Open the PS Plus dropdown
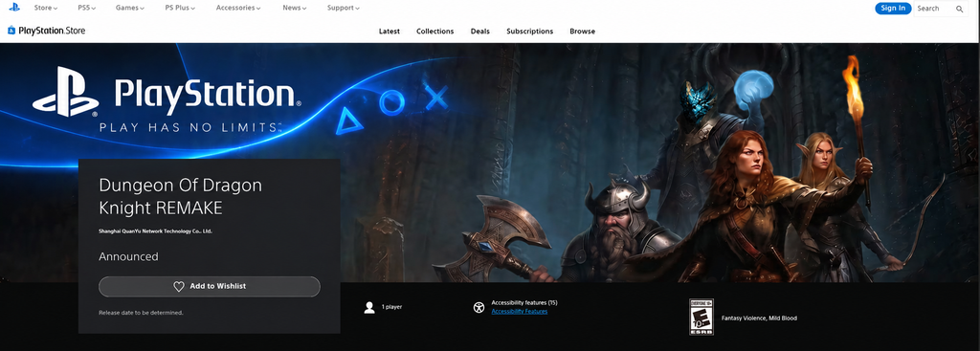The image size is (980, 351). click(x=180, y=8)
